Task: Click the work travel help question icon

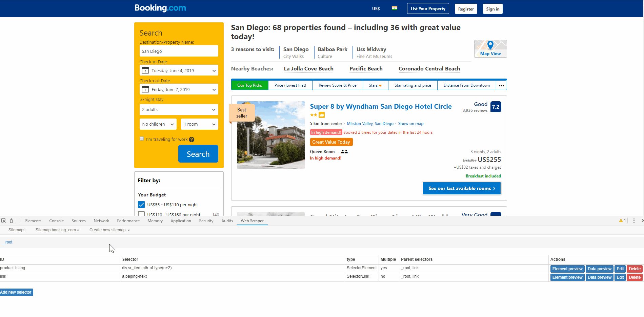Action: [192, 140]
